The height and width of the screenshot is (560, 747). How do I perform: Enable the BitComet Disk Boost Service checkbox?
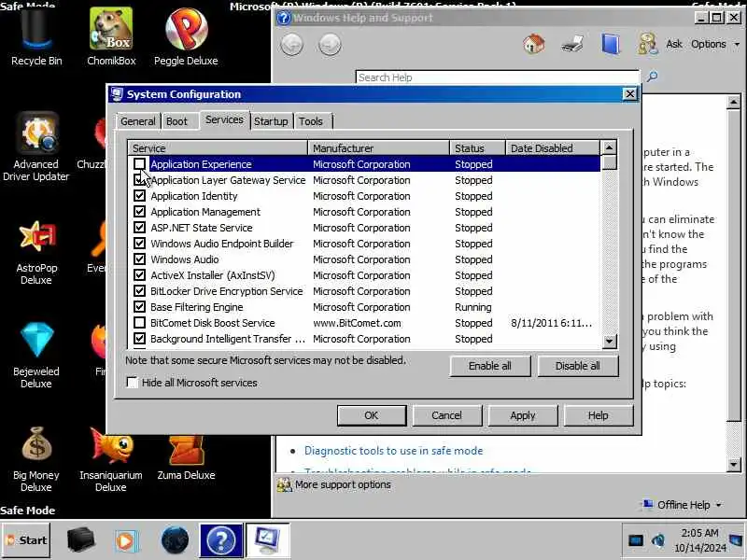(x=139, y=322)
